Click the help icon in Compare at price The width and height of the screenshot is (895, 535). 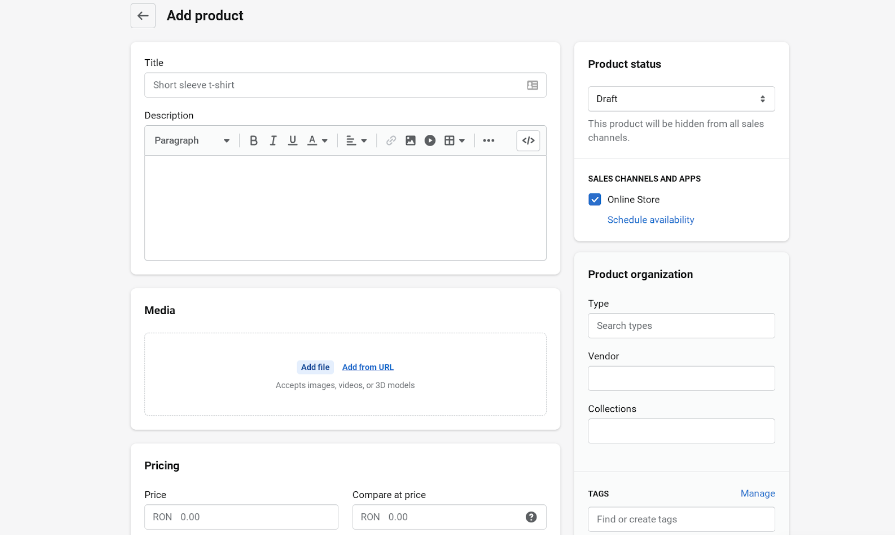click(x=531, y=517)
